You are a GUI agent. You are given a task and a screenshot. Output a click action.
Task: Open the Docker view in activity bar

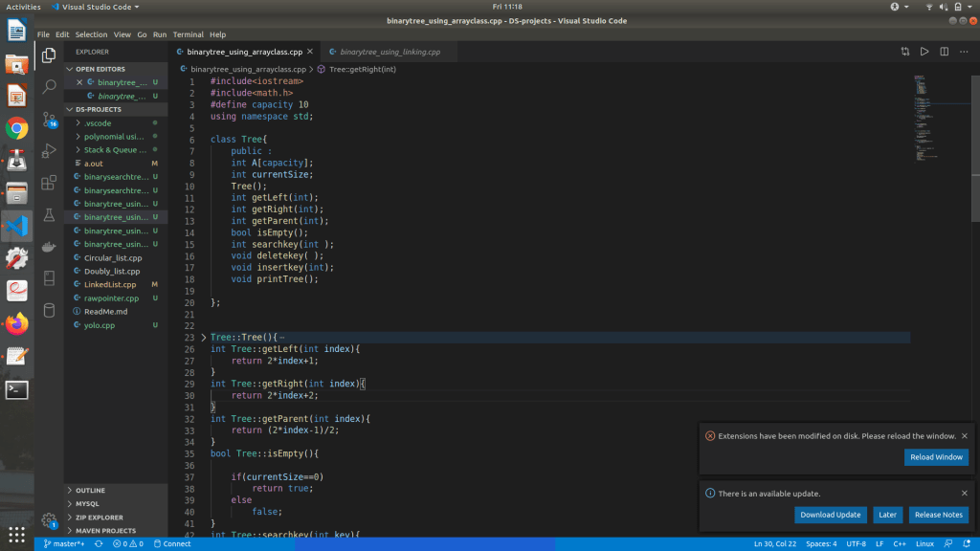(49, 248)
